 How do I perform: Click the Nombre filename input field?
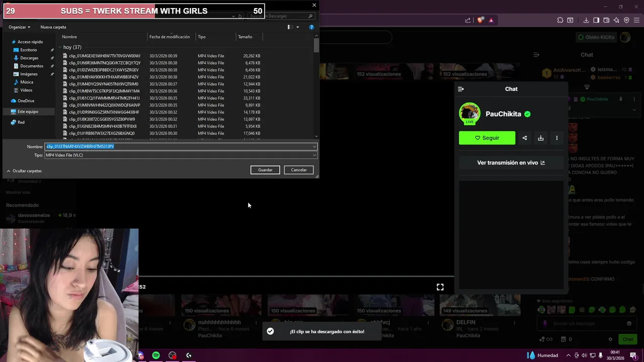tap(179, 146)
